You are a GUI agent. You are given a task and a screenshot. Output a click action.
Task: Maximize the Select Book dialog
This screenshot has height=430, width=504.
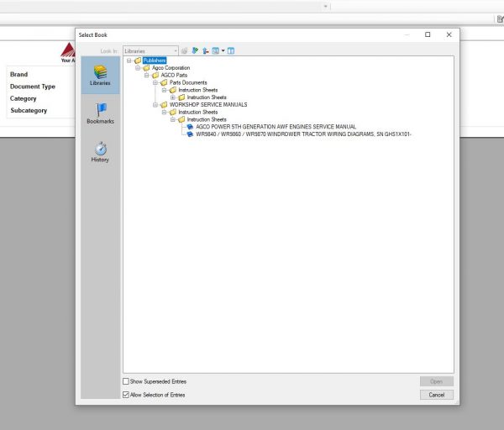[428, 34]
